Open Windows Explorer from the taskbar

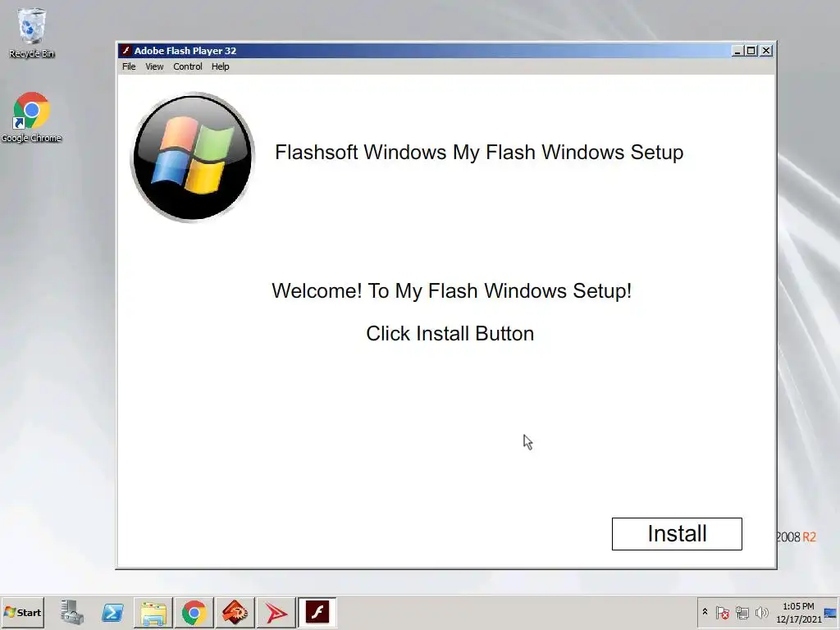(153, 612)
